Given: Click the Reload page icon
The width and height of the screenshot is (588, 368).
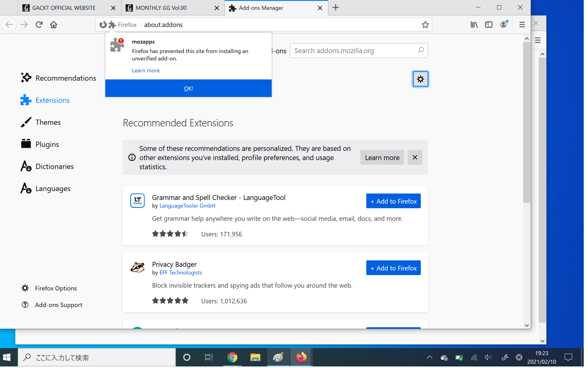Looking at the screenshot, I should coord(39,25).
